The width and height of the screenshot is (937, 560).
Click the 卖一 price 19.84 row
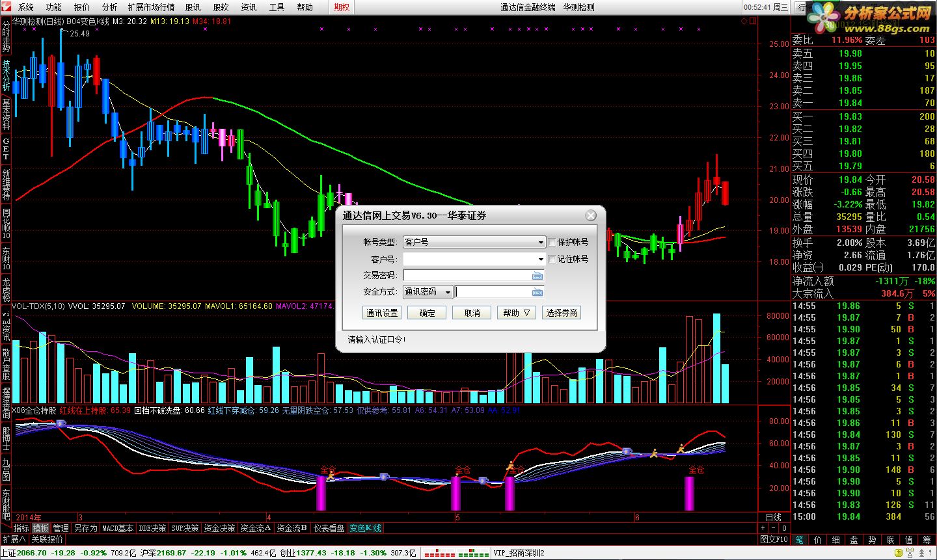click(x=863, y=103)
